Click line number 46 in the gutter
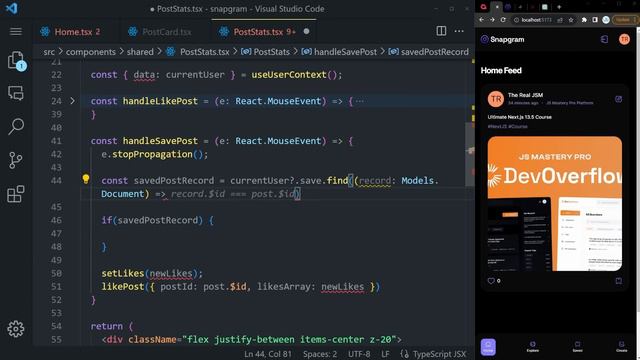The height and width of the screenshot is (360, 640). [x=56, y=220]
